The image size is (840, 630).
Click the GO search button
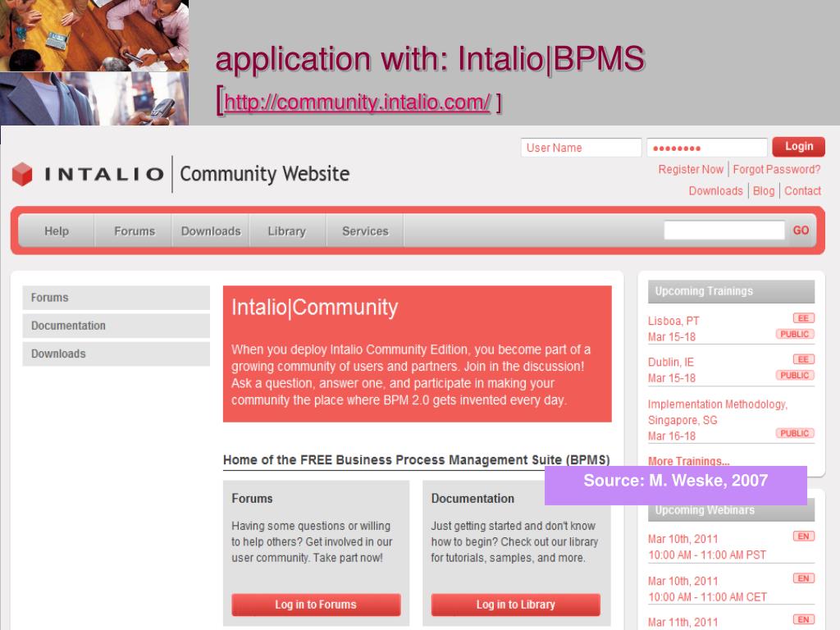(801, 231)
